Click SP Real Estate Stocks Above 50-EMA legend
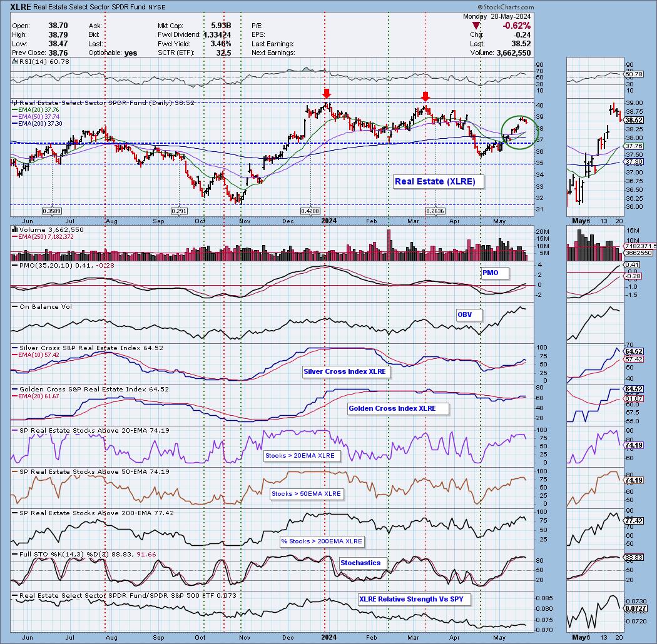Screen dimensions: 657x644 [91, 471]
